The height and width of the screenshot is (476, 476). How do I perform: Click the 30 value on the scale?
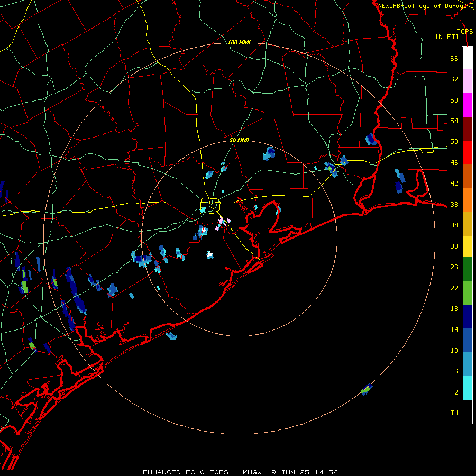454,246
